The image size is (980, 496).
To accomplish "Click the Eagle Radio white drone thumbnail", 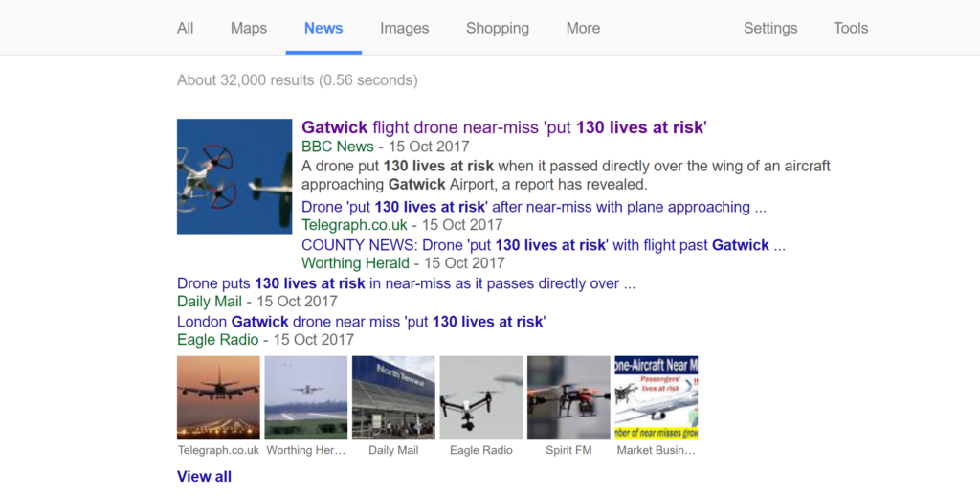I will tap(480, 397).
